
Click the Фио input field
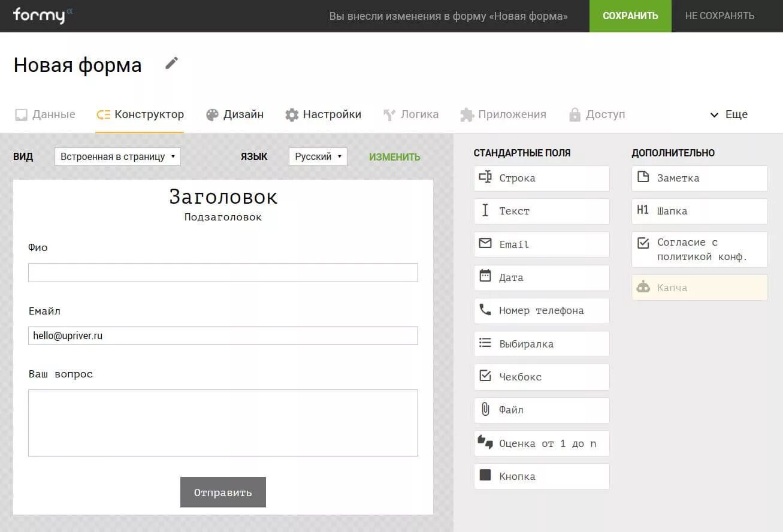223,272
